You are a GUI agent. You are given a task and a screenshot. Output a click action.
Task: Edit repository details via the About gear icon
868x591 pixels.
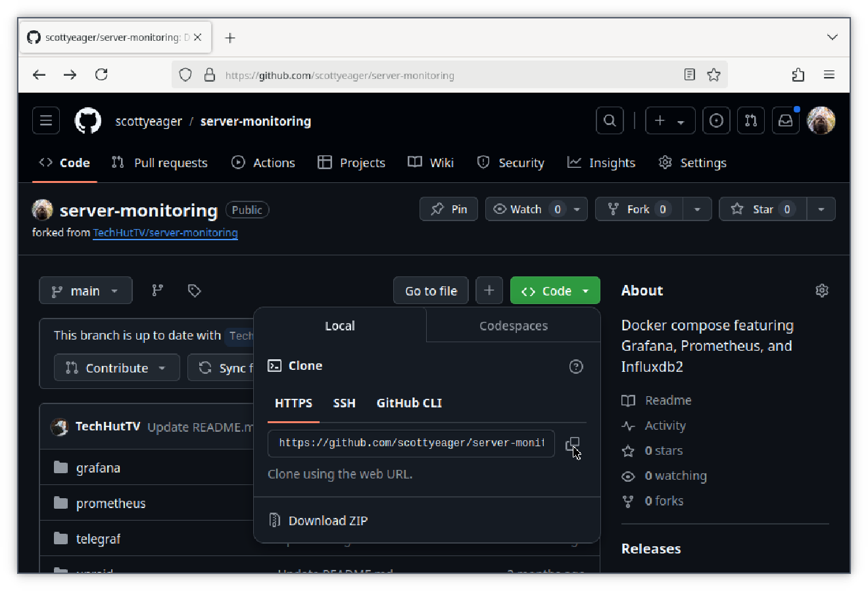[x=821, y=290]
